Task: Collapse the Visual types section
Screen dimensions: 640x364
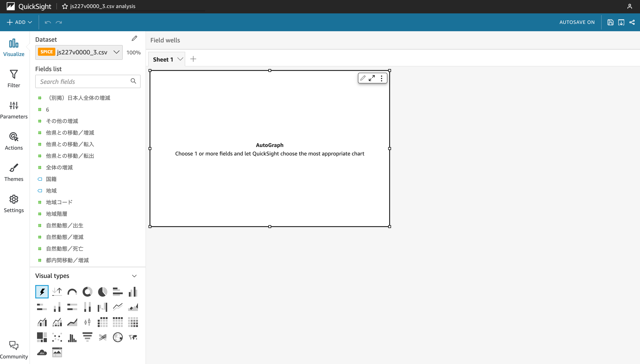Action: 134,276
